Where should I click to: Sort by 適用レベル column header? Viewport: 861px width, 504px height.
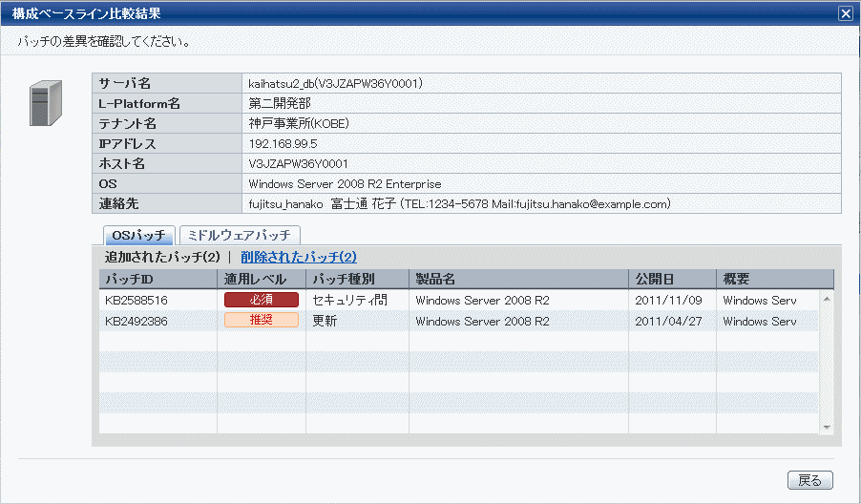tap(262, 279)
